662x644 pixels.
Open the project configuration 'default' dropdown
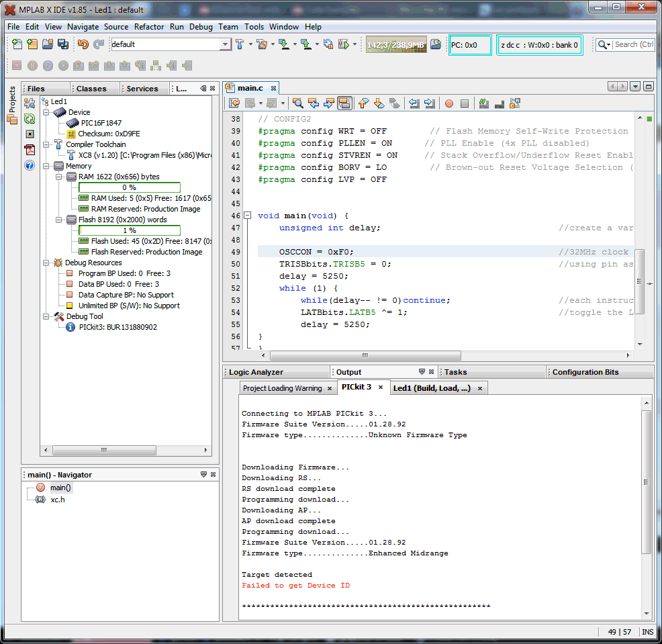(226, 44)
